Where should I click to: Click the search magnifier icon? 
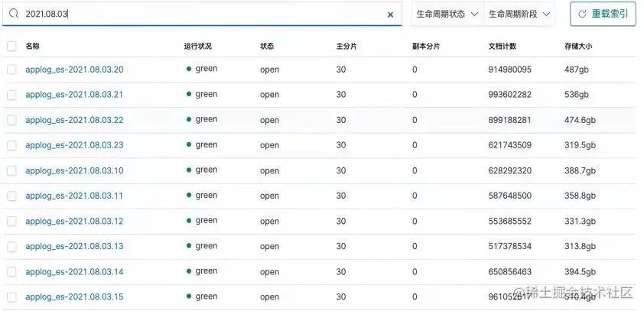coord(14,14)
